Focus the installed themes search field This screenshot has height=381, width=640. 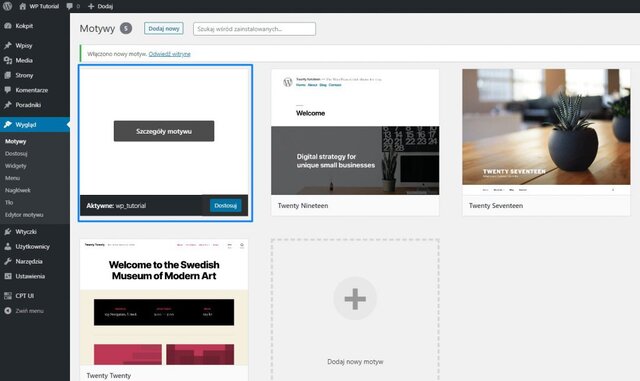coord(254,29)
